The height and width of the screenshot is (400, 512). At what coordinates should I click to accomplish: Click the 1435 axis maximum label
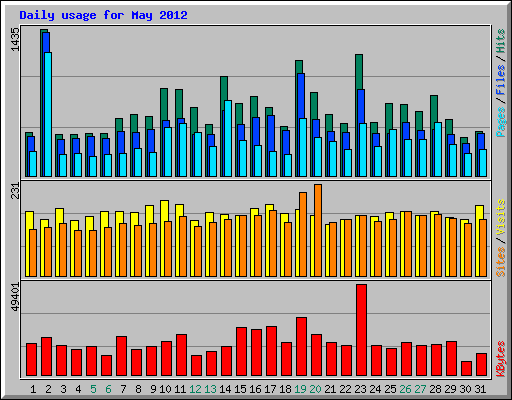(x=15, y=39)
